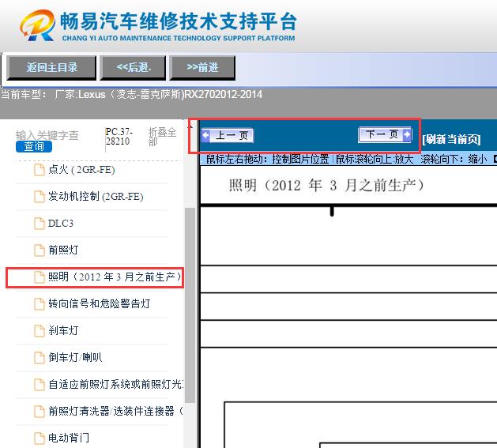Click document icon beside 点火 (2GR-FE)

(40, 170)
